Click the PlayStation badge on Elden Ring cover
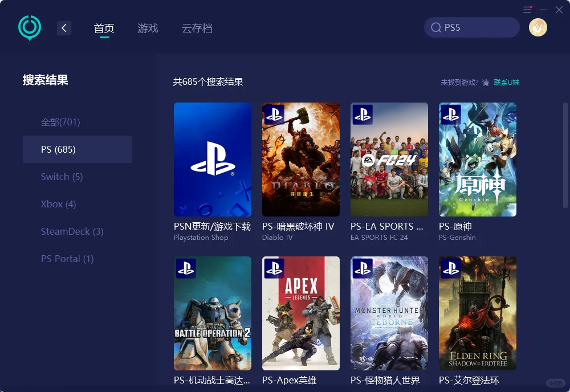This screenshot has width=570, height=392. pyautogui.click(x=451, y=268)
